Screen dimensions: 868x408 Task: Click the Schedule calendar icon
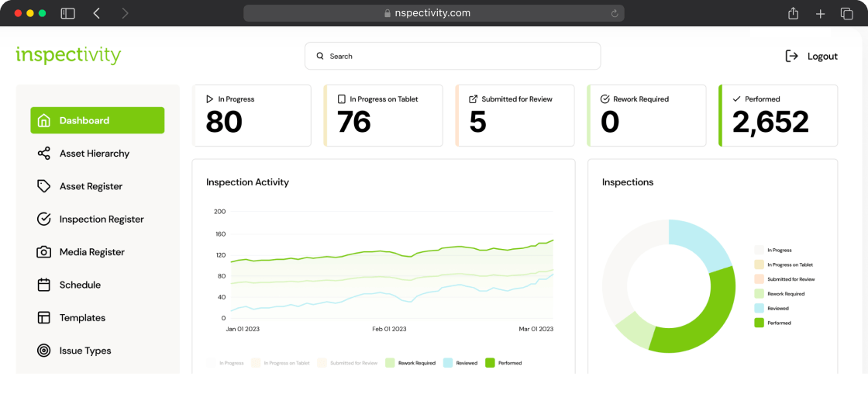[43, 285]
